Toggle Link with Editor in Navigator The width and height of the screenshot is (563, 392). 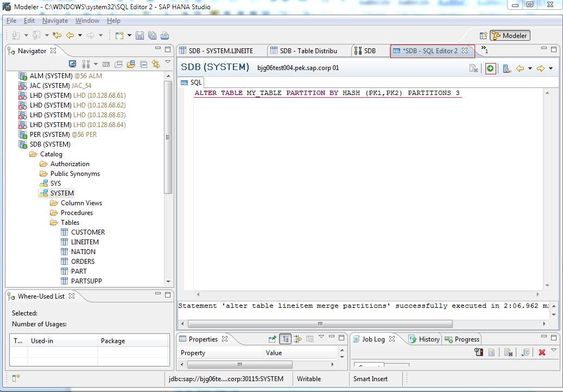click(156, 64)
